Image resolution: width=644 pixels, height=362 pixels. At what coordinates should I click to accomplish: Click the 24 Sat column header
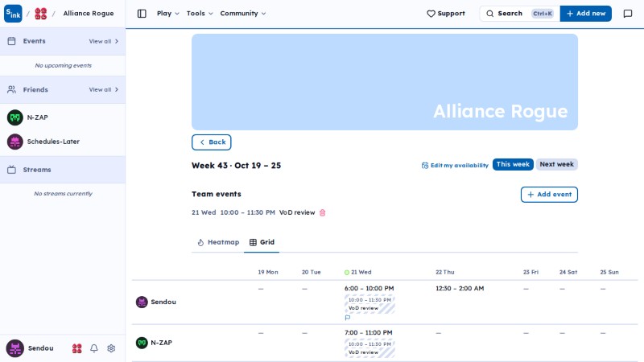(568, 272)
